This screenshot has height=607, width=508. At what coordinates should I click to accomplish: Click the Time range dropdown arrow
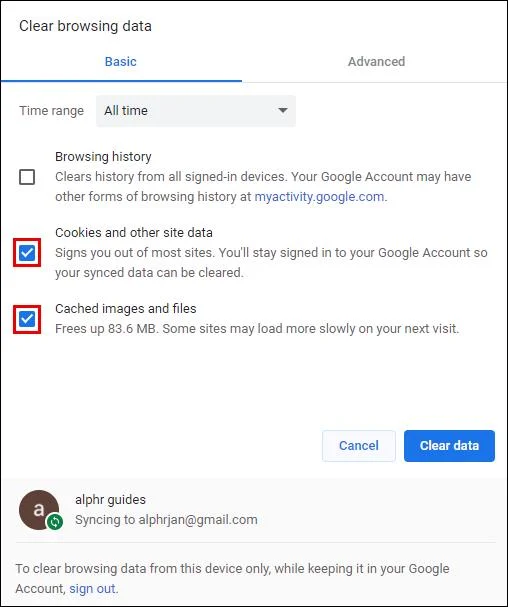[x=283, y=111]
